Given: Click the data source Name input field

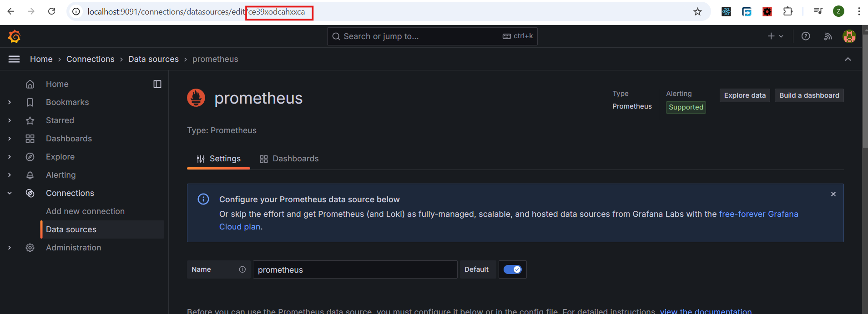Looking at the screenshot, I should pos(355,269).
